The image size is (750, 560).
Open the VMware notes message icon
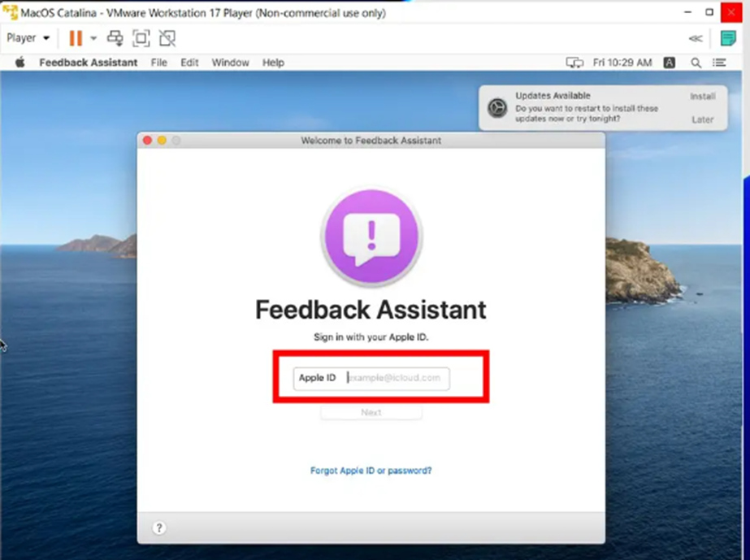tap(728, 38)
